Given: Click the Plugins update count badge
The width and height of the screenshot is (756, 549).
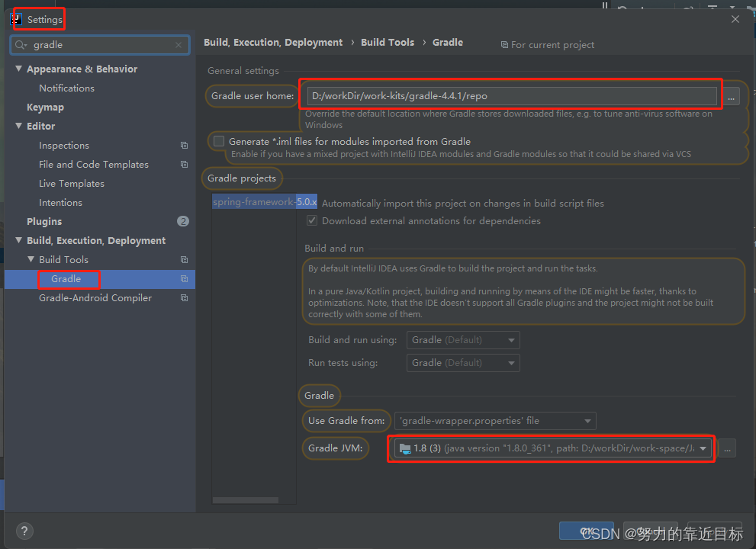Looking at the screenshot, I should pyautogui.click(x=183, y=221).
